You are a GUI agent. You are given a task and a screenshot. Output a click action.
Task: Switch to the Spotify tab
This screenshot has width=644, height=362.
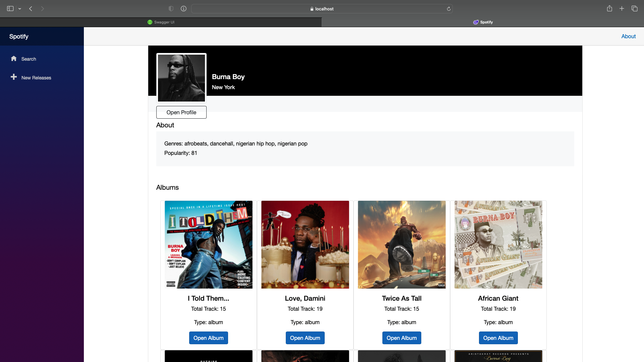coord(483,22)
